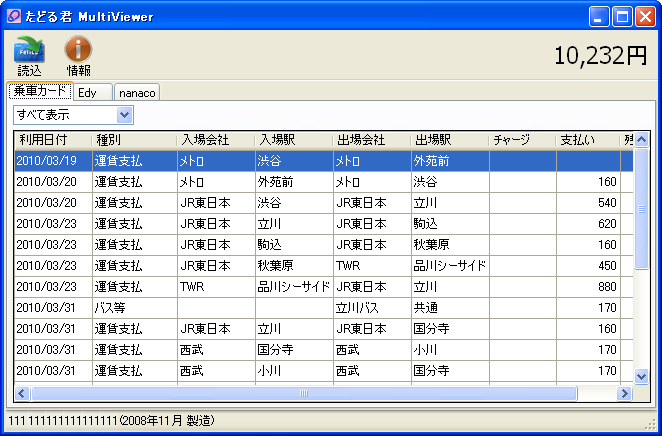Screen dimensions: 662x436
Task: Sort by the 利用日付 column header
Action: pyautogui.click(x=53, y=140)
